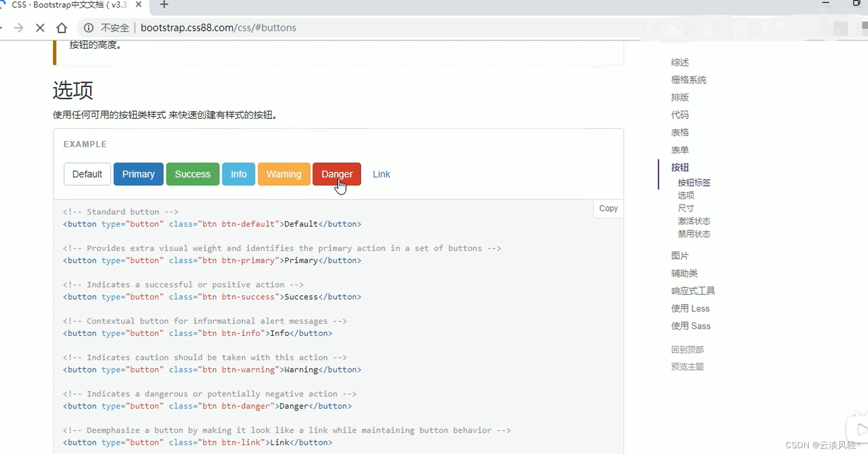Click the Default example button
Screen dimensions: 868x454
click(x=87, y=174)
